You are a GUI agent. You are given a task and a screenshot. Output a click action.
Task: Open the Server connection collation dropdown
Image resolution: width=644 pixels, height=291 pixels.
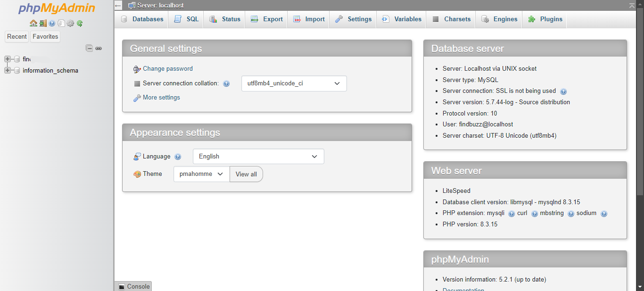pos(294,83)
